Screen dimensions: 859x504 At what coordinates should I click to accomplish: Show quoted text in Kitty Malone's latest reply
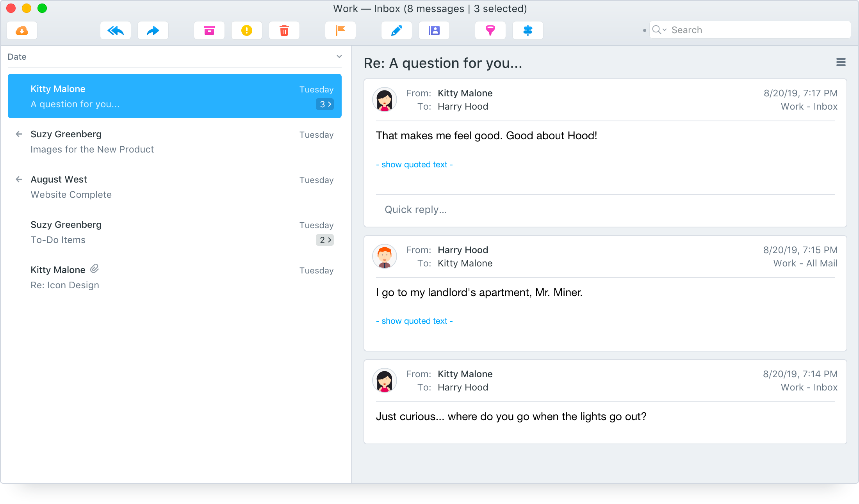pyautogui.click(x=414, y=164)
